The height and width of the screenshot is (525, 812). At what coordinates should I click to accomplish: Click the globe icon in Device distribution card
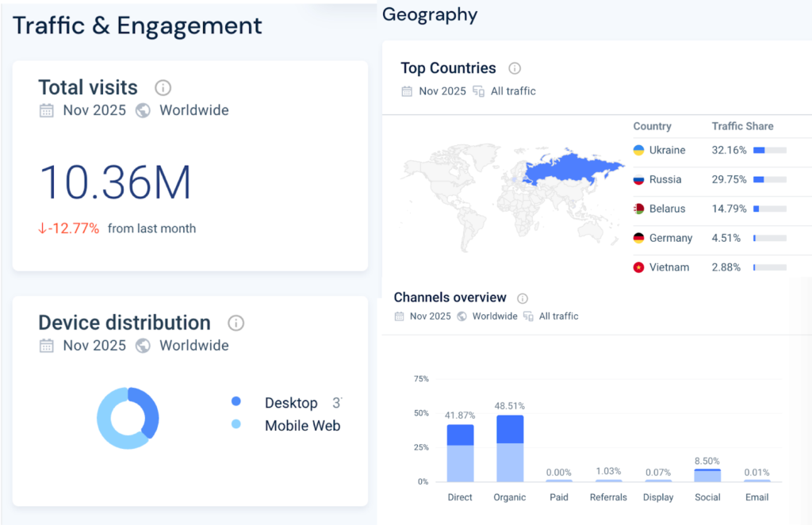pyautogui.click(x=143, y=346)
